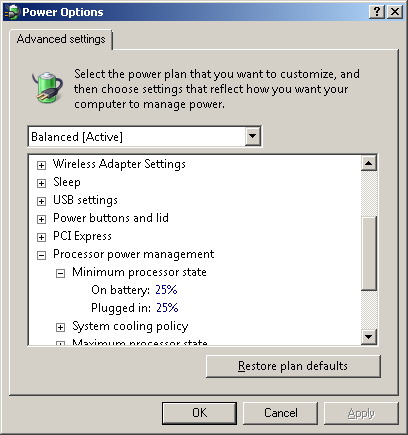This screenshot has width=408, height=435.
Task: Expand System cooling policy node
Action: (60, 328)
